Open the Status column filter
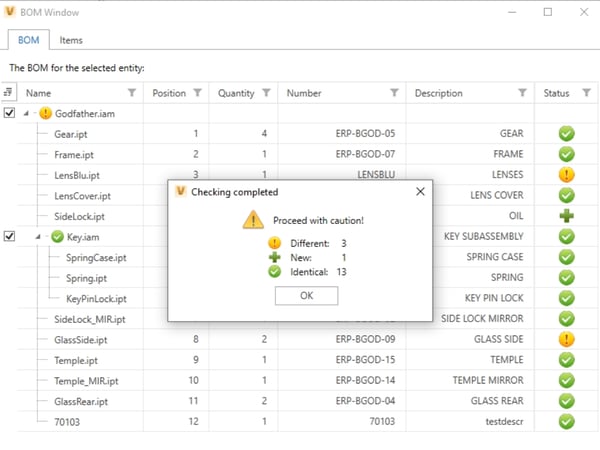 click(x=586, y=93)
